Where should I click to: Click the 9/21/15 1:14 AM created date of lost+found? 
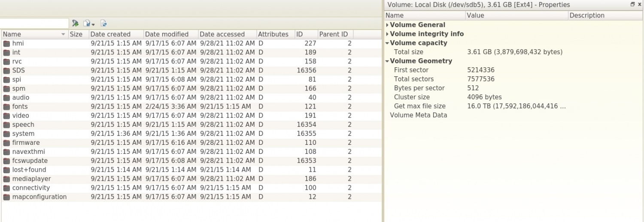tap(116, 170)
